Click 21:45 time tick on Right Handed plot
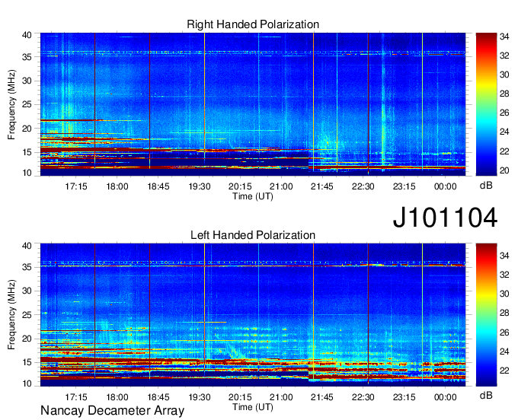518x420 pixels. [x=322, y=186]
